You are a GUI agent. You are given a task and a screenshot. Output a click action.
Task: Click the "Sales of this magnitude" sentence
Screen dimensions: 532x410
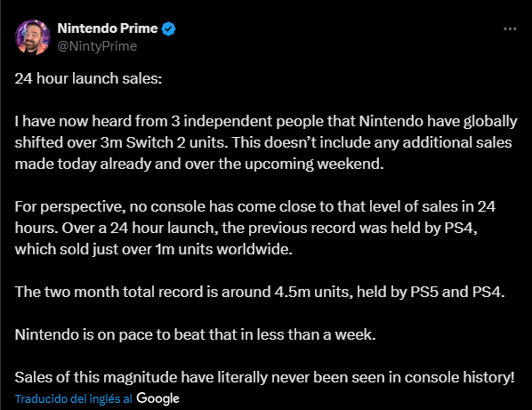point(264,377)
